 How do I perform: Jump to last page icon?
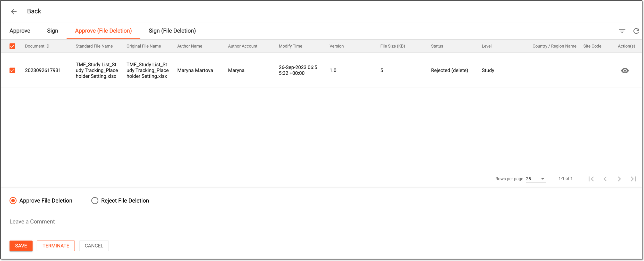(x=633, y=179)
